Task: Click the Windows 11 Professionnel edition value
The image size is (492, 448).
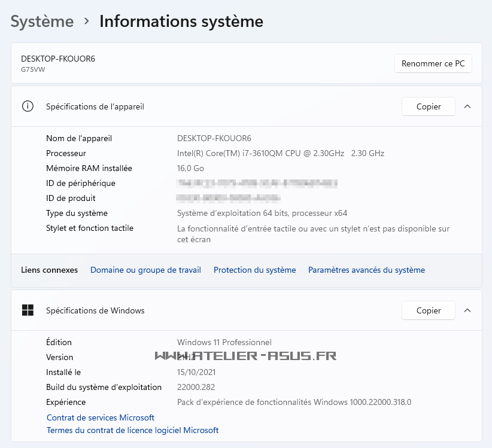Action: click(x=224, y=342)
